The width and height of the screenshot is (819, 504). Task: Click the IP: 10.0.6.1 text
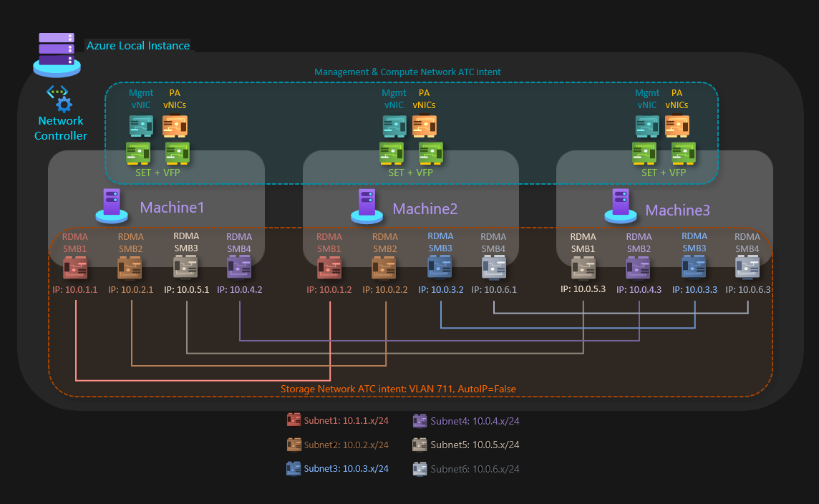point(494,289)
